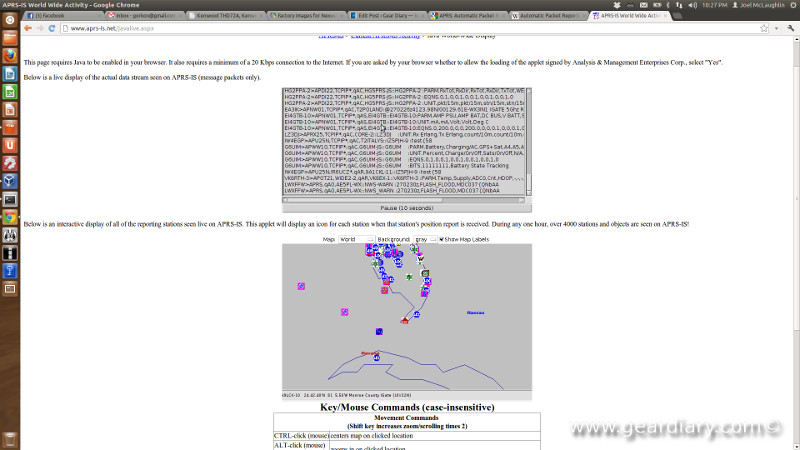The height and width of the screenshot is (450, 800).
Task: Click the green star station icon on map
Action: 409,277
